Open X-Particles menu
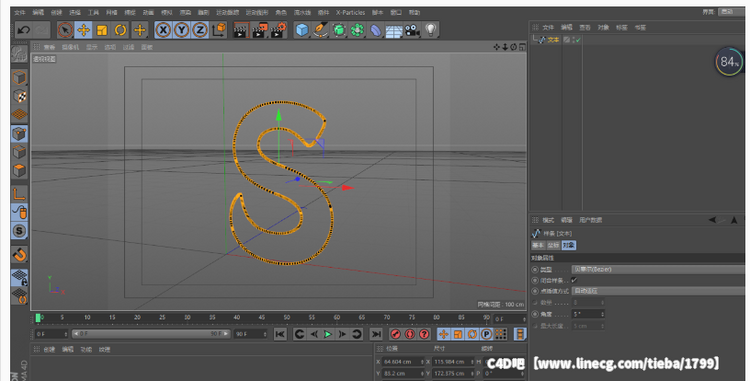Image resolution: width=750 pixels, height=381 pixels. click(350, 12)
